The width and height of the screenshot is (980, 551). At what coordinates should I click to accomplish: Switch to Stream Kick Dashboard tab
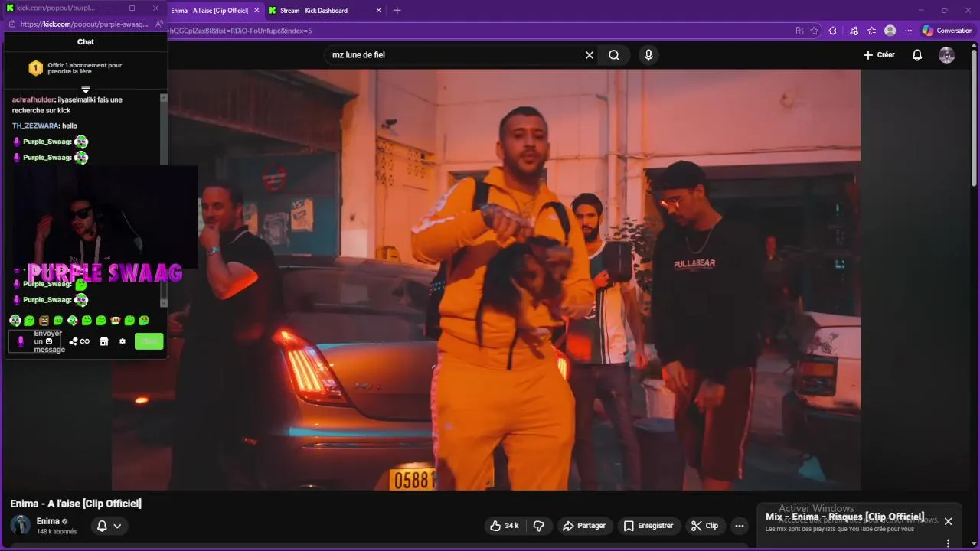314,11
